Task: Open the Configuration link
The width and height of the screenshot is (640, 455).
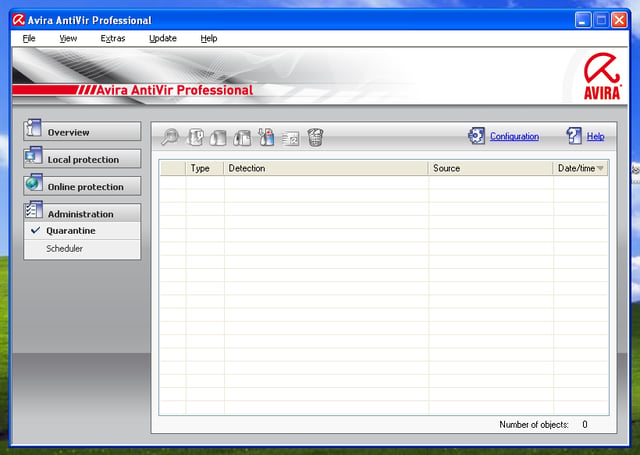Action: point(514,136)
